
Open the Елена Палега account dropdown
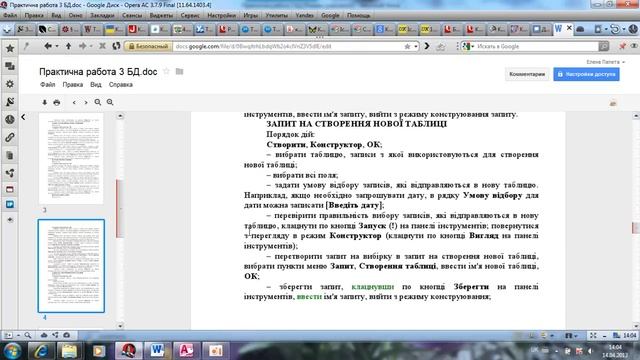pos(606,62)
